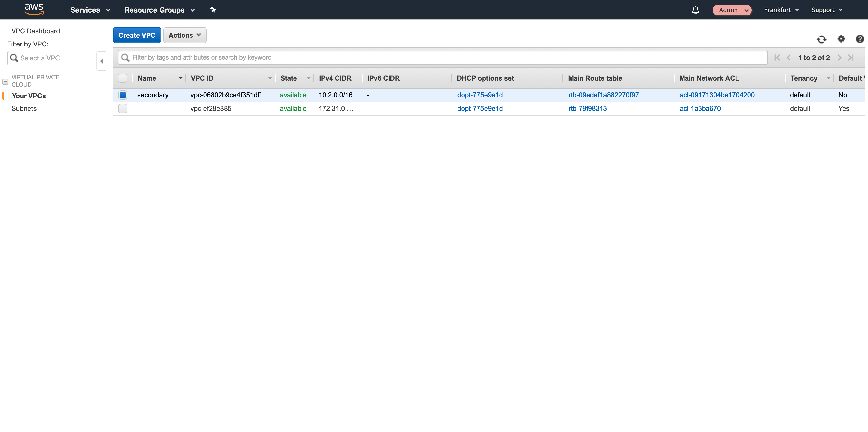Select the vpc-06802b9ce4f351dff ID text
Screen dimensions: 868x432
click(226, 95)
